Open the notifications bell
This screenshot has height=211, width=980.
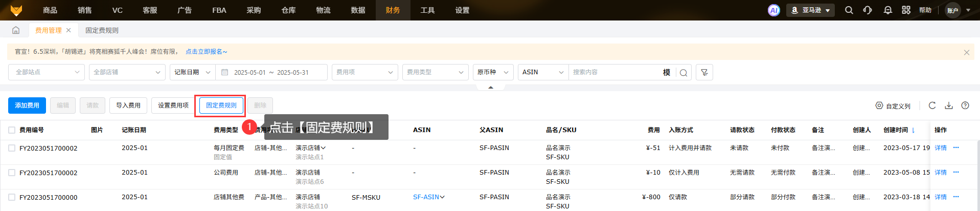coord(888,10)
